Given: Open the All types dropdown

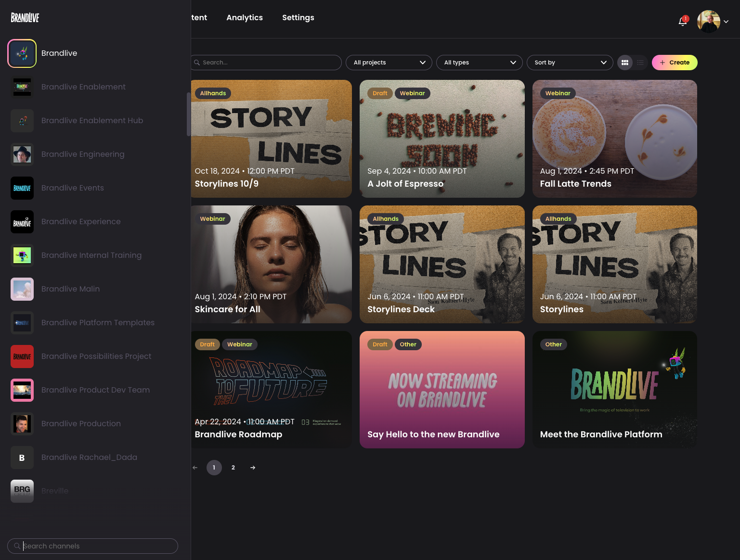Looking at the screenshot, I should [480, 63].
